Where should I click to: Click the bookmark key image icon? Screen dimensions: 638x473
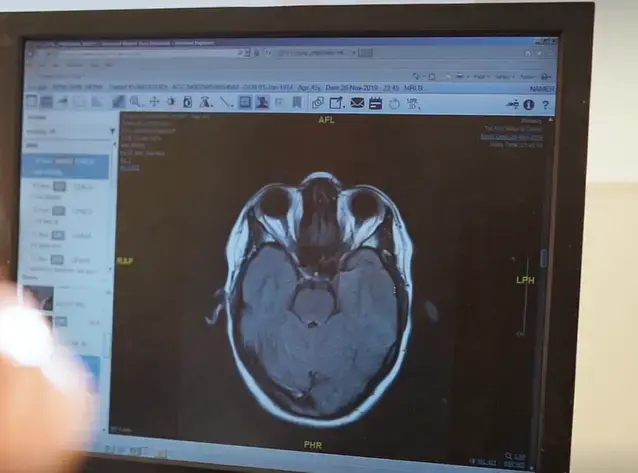tap(297, 102)
